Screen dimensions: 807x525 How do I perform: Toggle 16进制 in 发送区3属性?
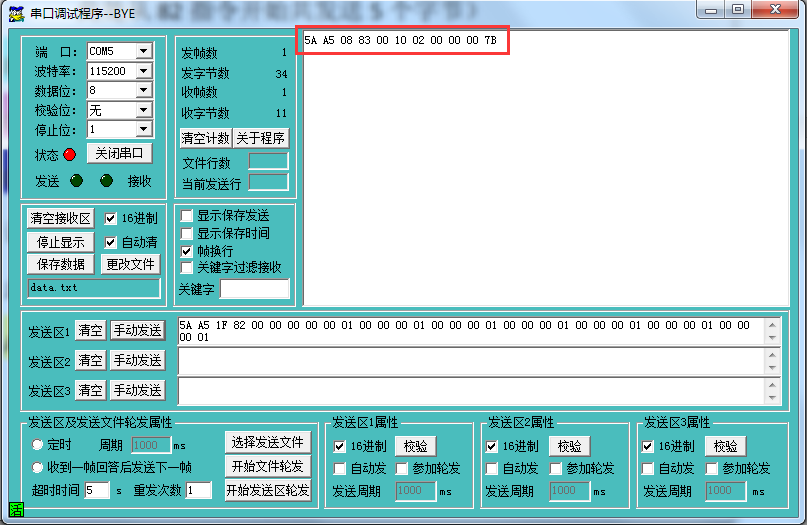click(647, 446)
